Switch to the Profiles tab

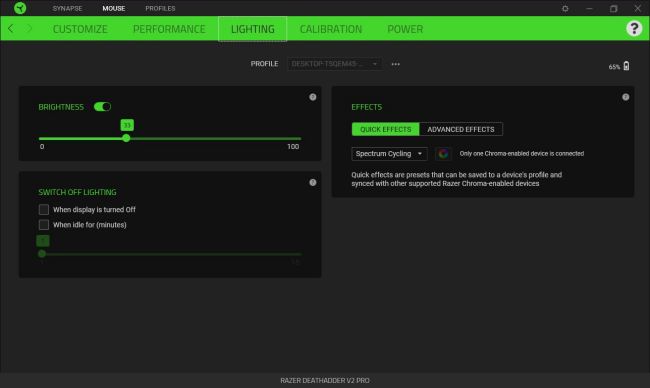(x=160, y=8)
